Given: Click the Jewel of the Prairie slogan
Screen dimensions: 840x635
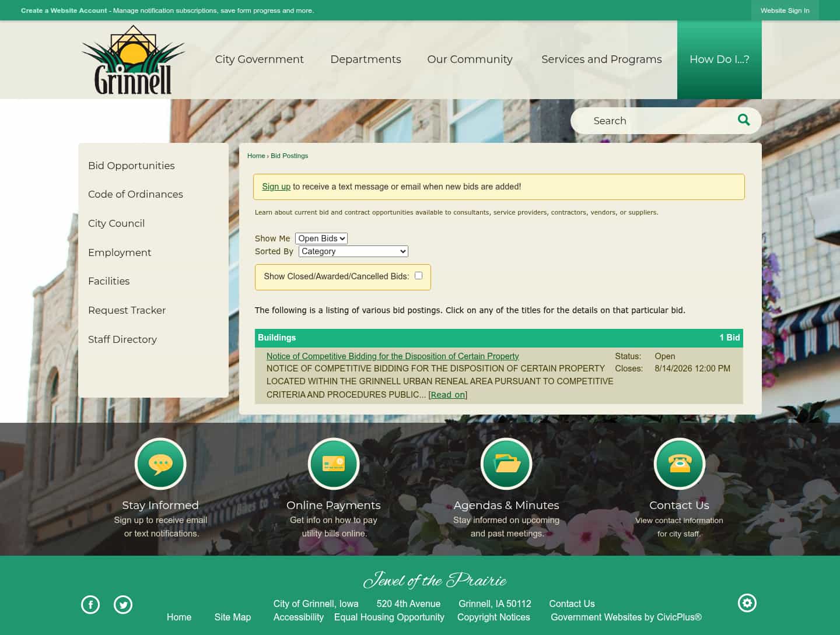Looking at the screenshot, I should [x=435, y=580].
